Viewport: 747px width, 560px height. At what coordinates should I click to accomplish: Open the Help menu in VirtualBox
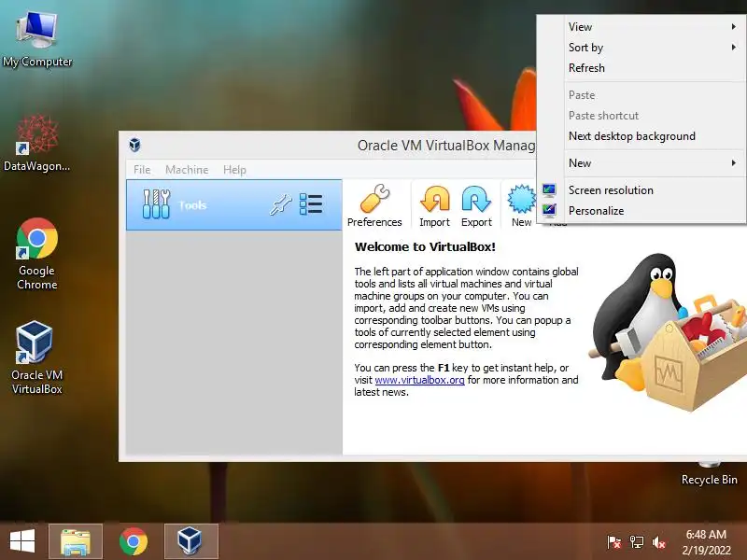(x=234, y=170)
